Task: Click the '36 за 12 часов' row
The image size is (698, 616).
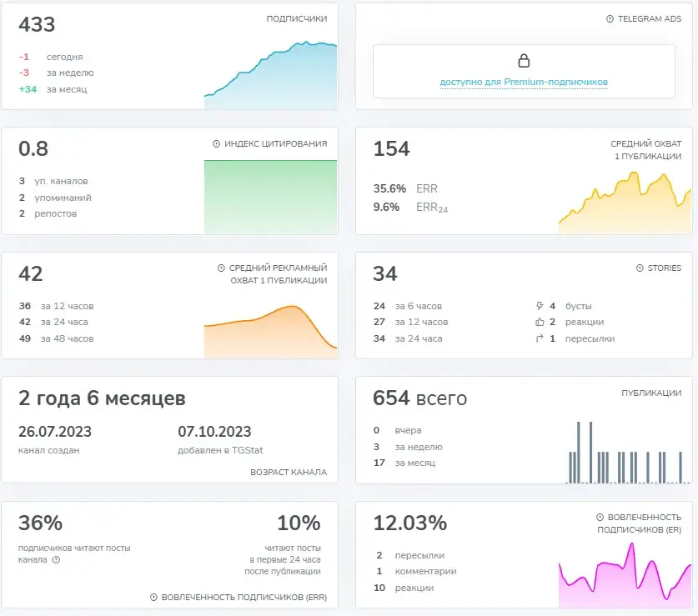Action: point(56,306)
